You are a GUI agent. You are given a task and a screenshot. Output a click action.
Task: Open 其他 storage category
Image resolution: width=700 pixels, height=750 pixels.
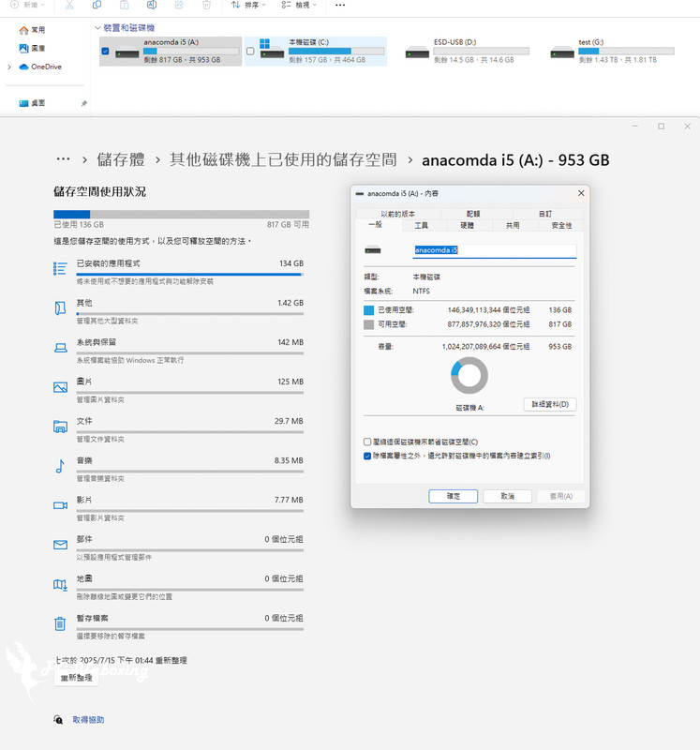(178, 312)
